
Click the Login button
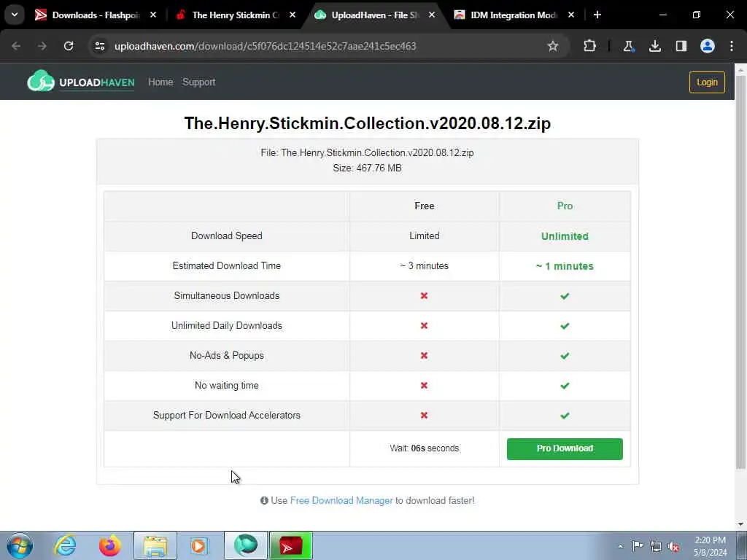coord(707,82)
